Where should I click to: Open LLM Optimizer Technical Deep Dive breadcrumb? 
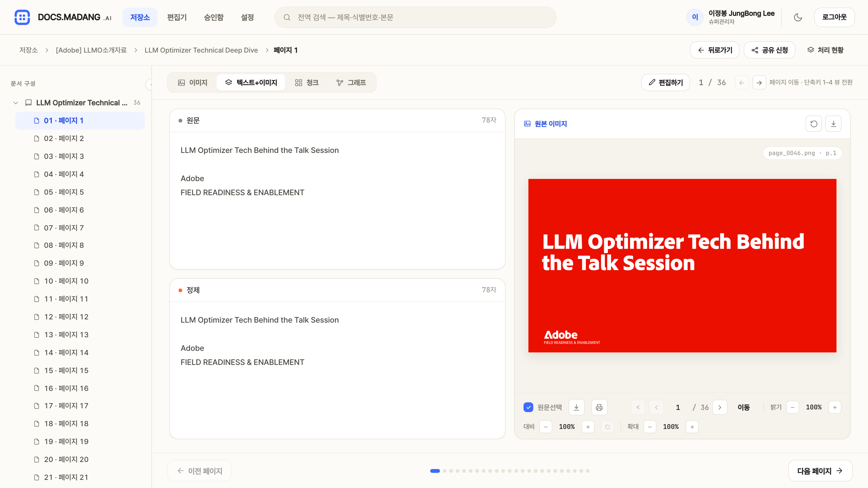pyautogui.click(x=201, y=50)
